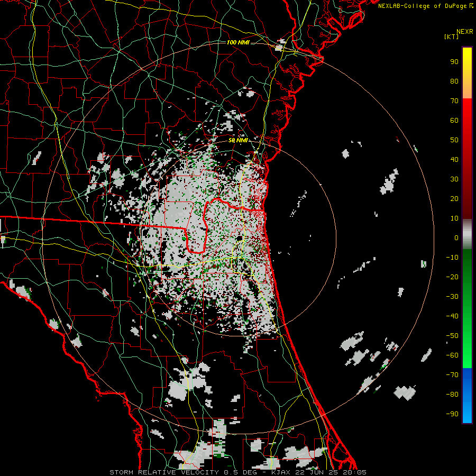The width and height of the screenshot is (476, 476).
Task: Click the 50 NMI range ring label
Action: 238,140
